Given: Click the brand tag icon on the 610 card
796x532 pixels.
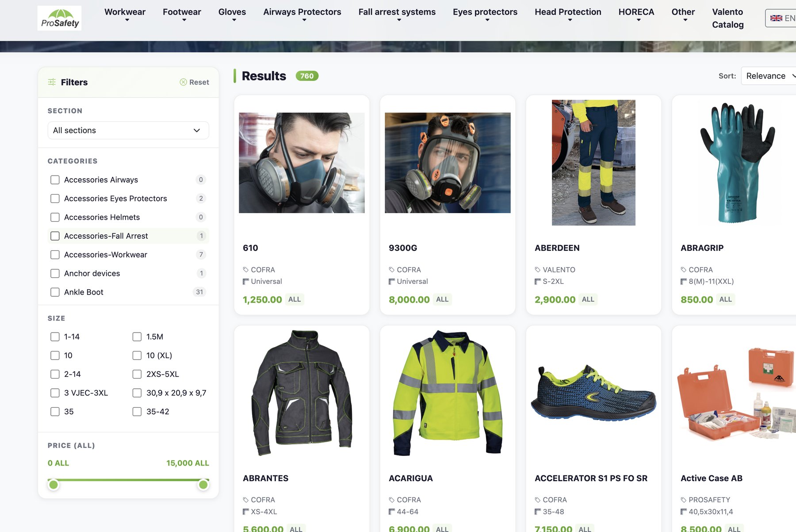Looking at the screenshot, I should [246, 270].
